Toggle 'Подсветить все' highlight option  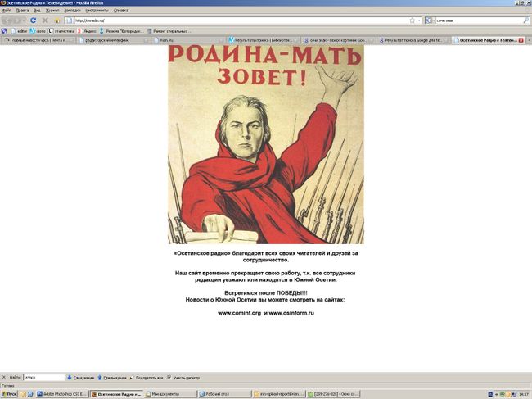(x=147, y=377)
